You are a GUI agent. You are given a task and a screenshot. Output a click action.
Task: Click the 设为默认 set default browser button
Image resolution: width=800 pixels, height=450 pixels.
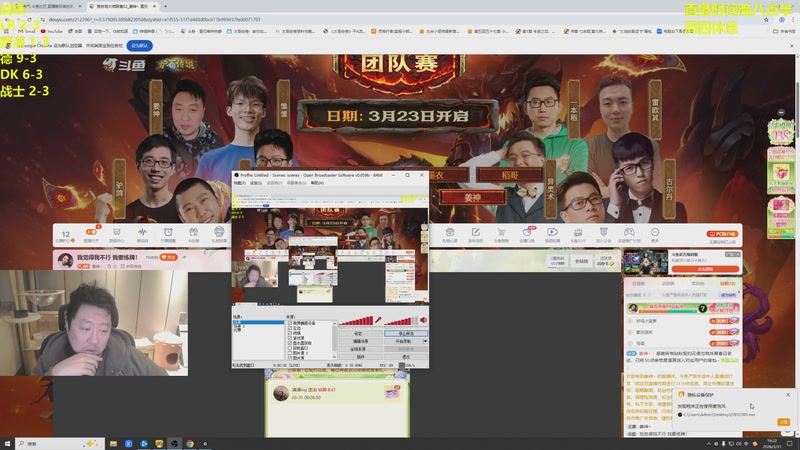point(139,45)
